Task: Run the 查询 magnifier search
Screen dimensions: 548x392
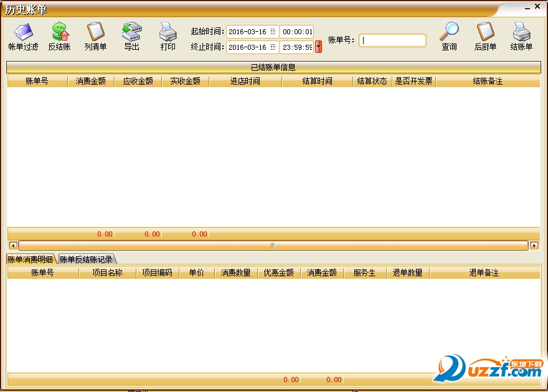Action: coord(449,36)
